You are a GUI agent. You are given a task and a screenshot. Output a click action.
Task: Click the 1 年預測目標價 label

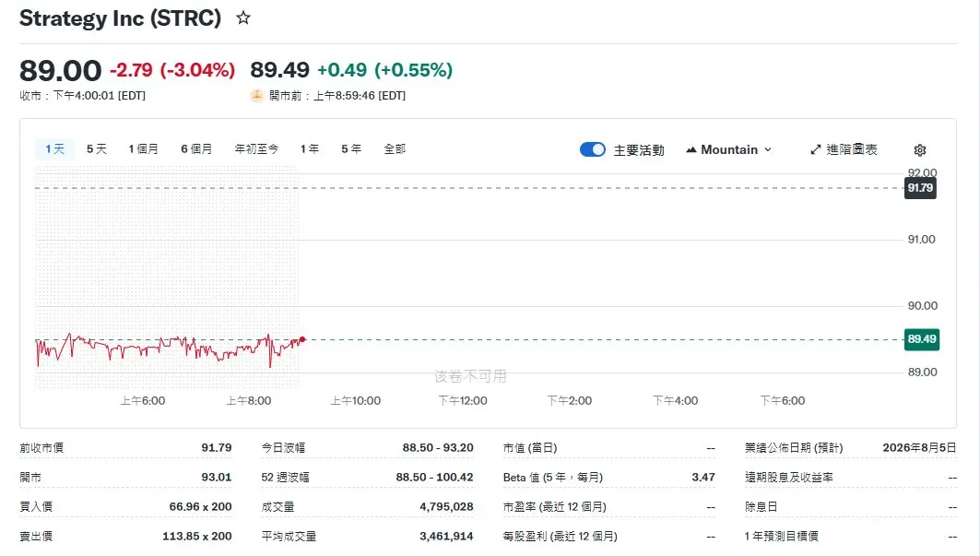(781, 536)
